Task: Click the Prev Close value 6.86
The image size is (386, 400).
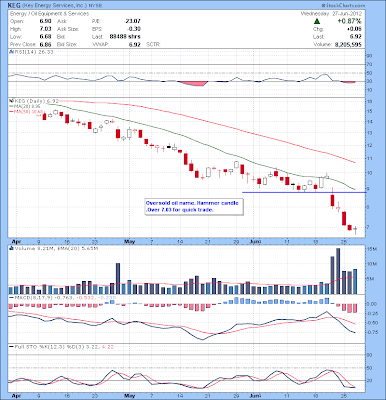Action: pos(45,44)
